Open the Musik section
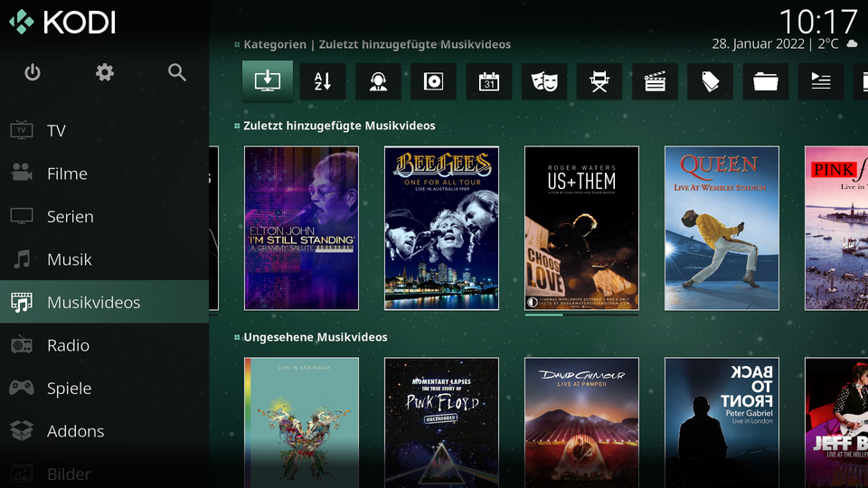This screenshot has height=488, width=868. 104,259
